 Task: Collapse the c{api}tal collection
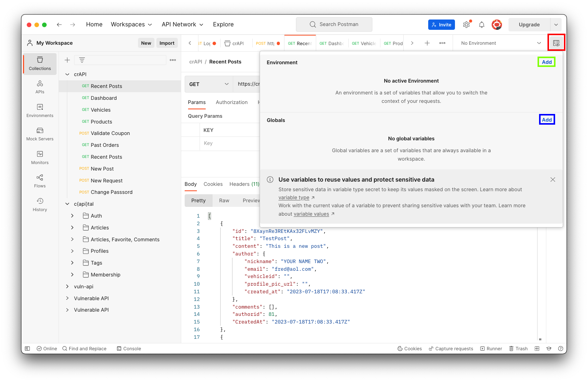67,204
